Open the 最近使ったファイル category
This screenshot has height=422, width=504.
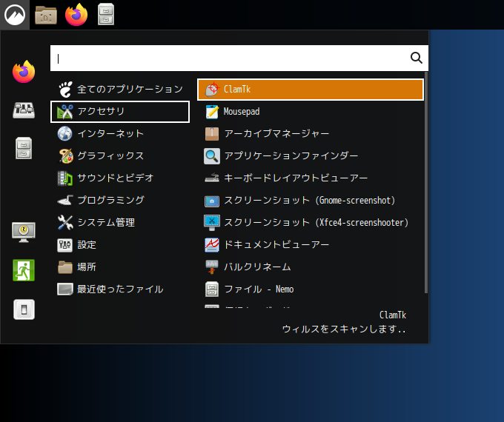pos(120,289)
